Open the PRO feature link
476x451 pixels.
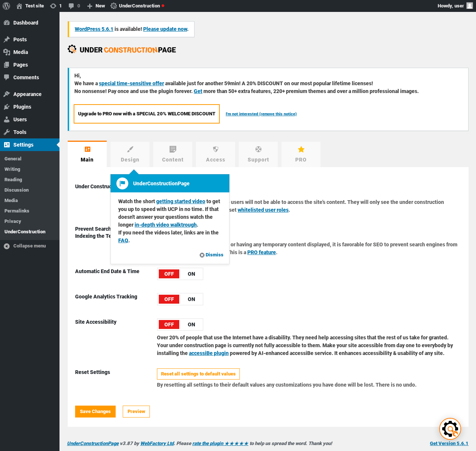point(261,252)
